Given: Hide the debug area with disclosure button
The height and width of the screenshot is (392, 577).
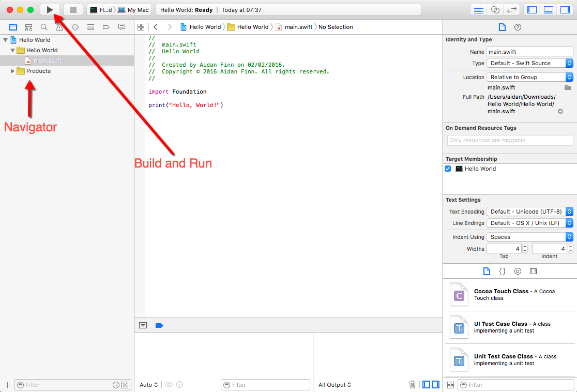Looking at the screenshot, I should [x=143, y=325].
